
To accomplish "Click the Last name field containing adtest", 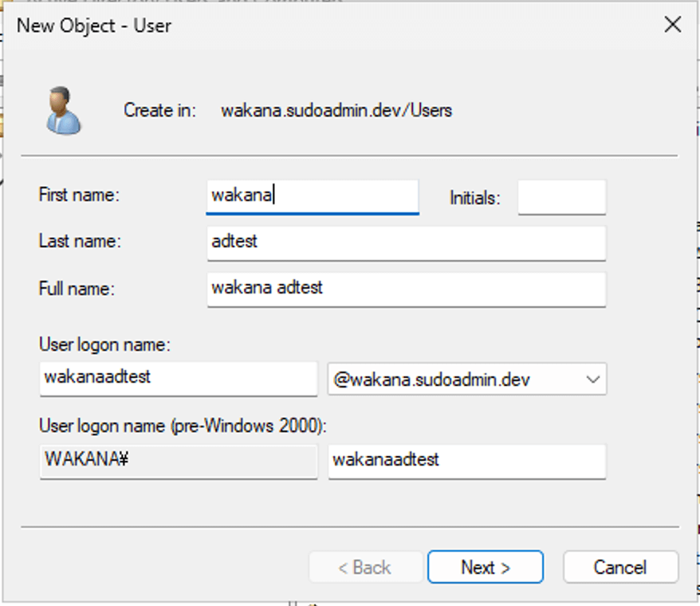I will tap(406, 242).
